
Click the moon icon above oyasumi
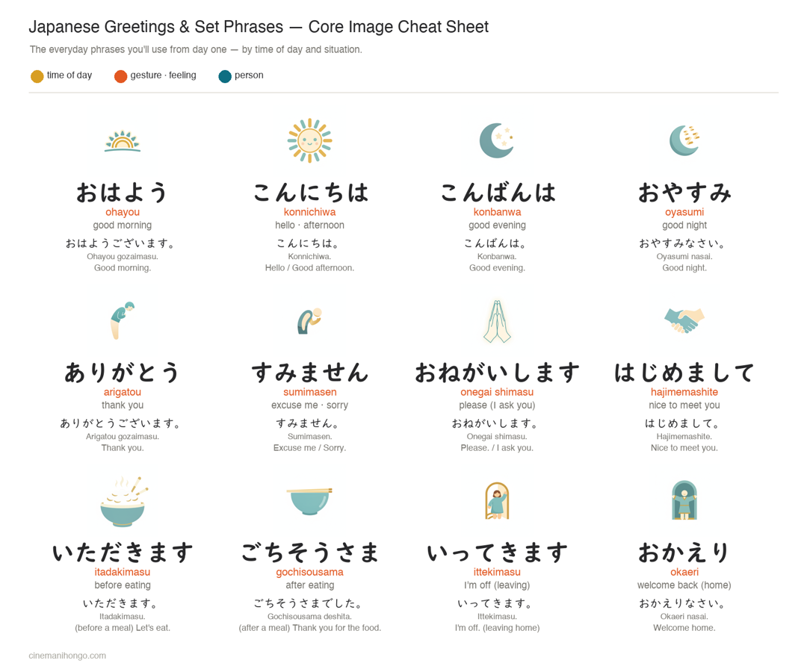click(684, 140)
